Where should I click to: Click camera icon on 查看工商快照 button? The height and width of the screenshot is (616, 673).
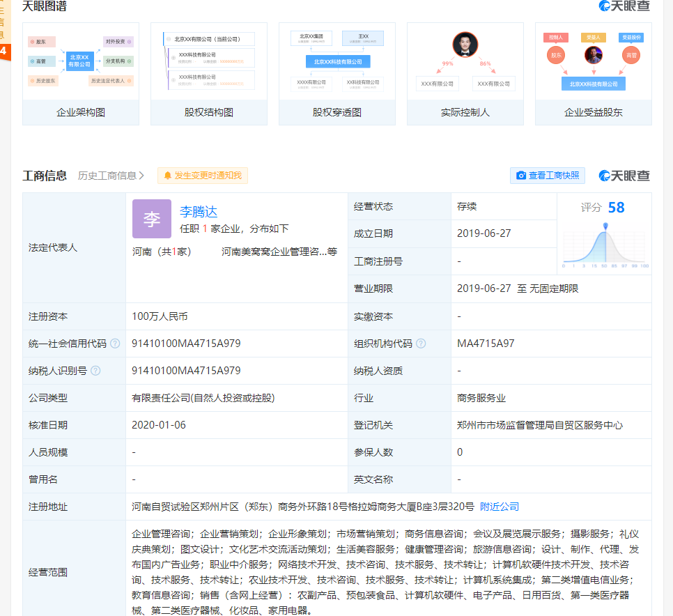tap(520, 176)
